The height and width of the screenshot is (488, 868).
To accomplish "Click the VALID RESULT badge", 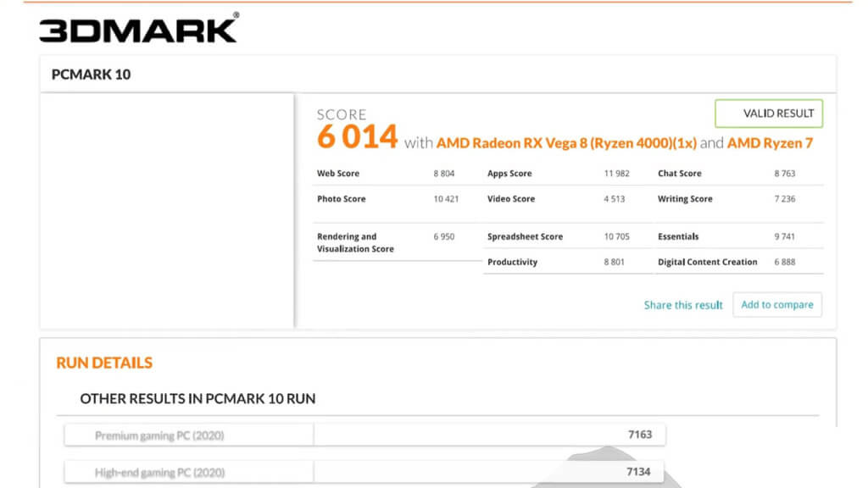I will coord(769,114).
